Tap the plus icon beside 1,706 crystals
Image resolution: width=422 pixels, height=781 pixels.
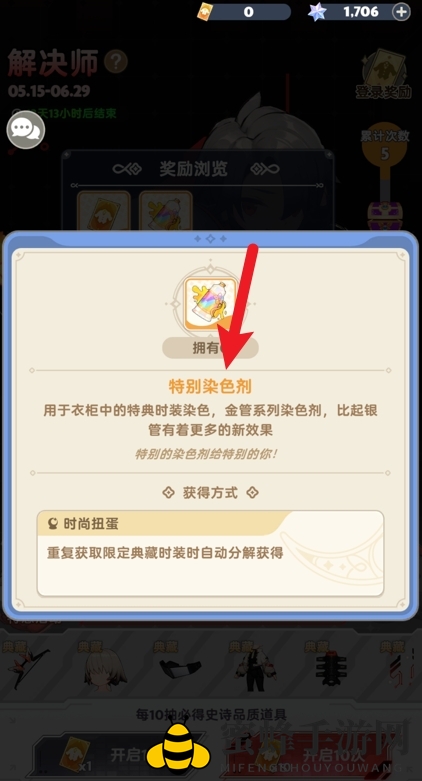(x=401, y=12)
